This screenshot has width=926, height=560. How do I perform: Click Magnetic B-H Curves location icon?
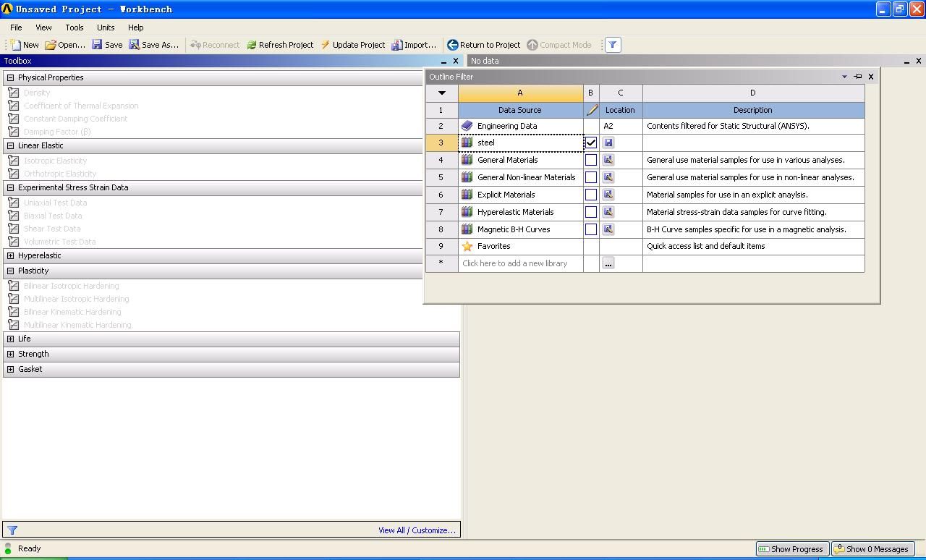(608, 229)
